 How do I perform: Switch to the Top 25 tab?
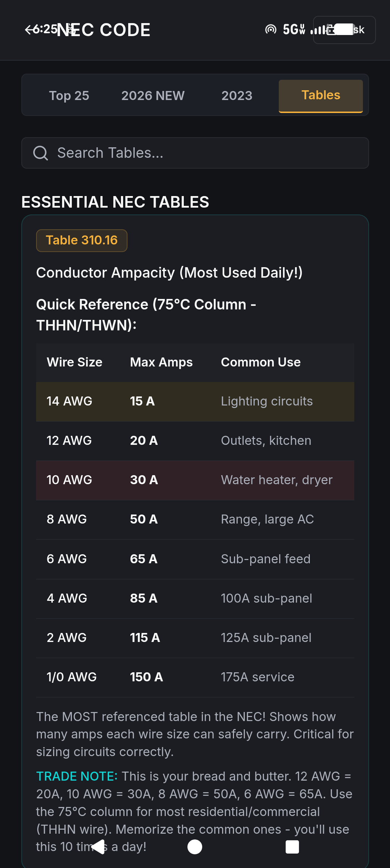pyautogui.click(x=69, y=95)
